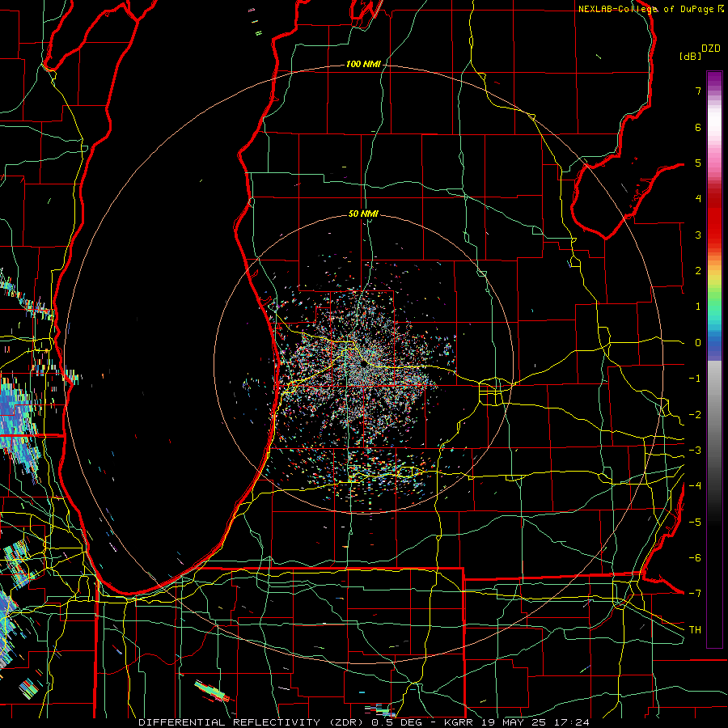Click the DZD legend title

(x=710, y=49)
